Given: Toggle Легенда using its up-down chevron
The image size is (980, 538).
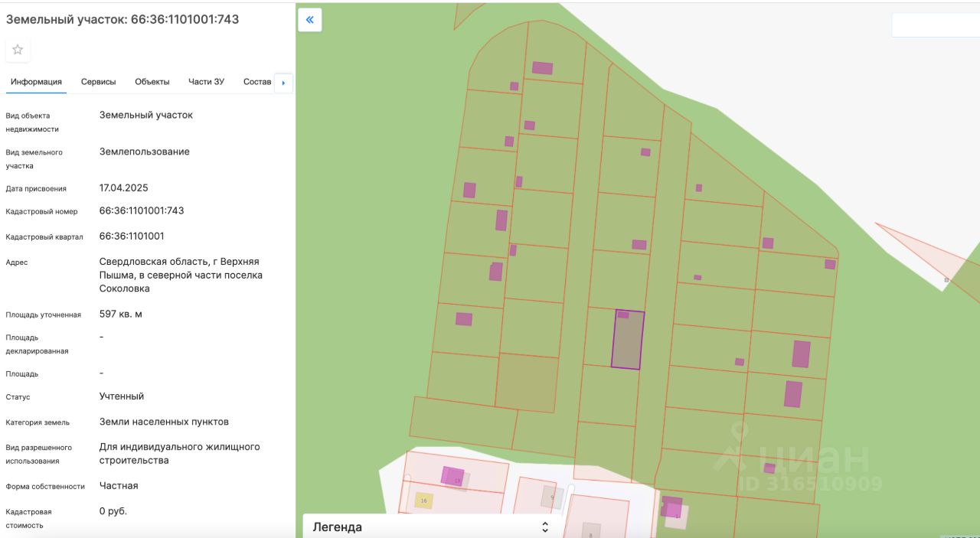Looking at the screenshot, I should click(x=545, y=527).
